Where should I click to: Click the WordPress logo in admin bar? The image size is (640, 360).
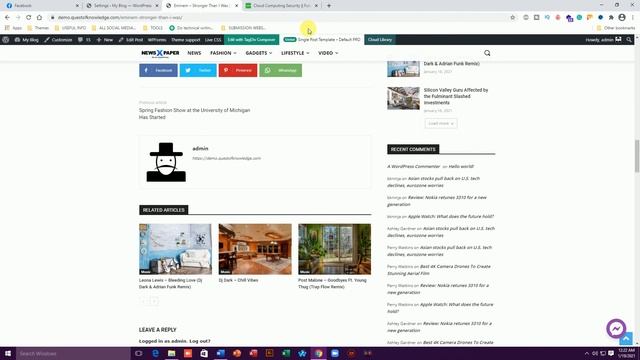(x=6, y=40)
